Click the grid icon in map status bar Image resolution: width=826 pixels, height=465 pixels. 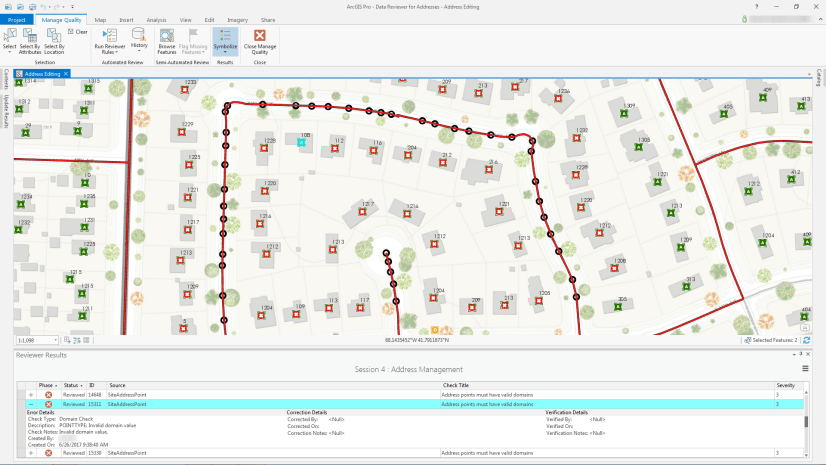point(87,340)
